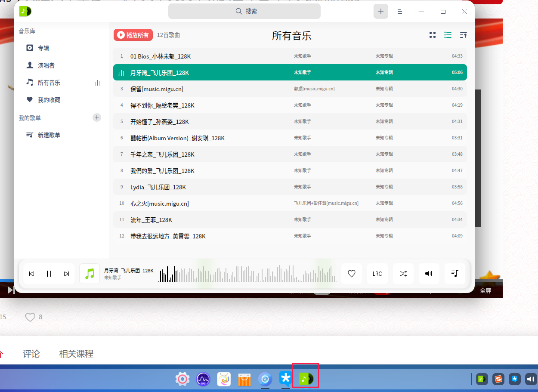
Task: Click the music player icon in dock
Action: [306, 379]
